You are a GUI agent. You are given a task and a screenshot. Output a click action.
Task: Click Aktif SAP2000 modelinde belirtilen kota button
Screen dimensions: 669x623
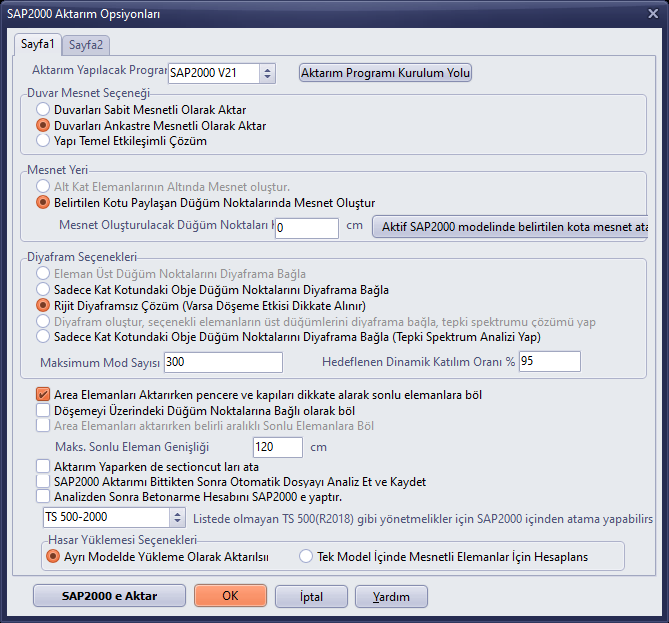tap(510, 227)
